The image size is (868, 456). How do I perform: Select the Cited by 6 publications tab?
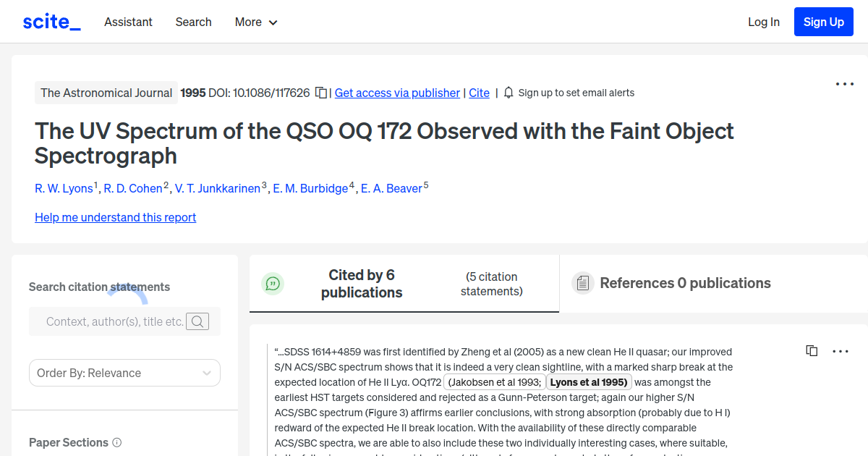[362, 283]
